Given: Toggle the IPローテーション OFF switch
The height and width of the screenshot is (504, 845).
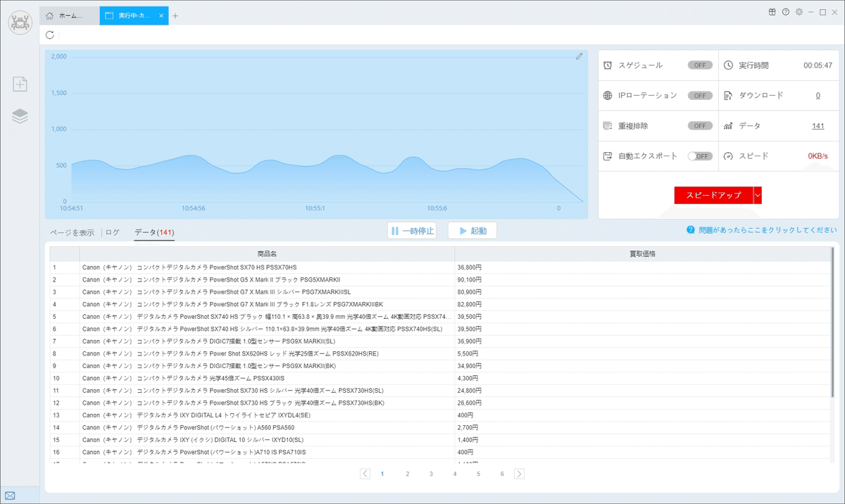Looking at the screenshot, I should (700, 95).
